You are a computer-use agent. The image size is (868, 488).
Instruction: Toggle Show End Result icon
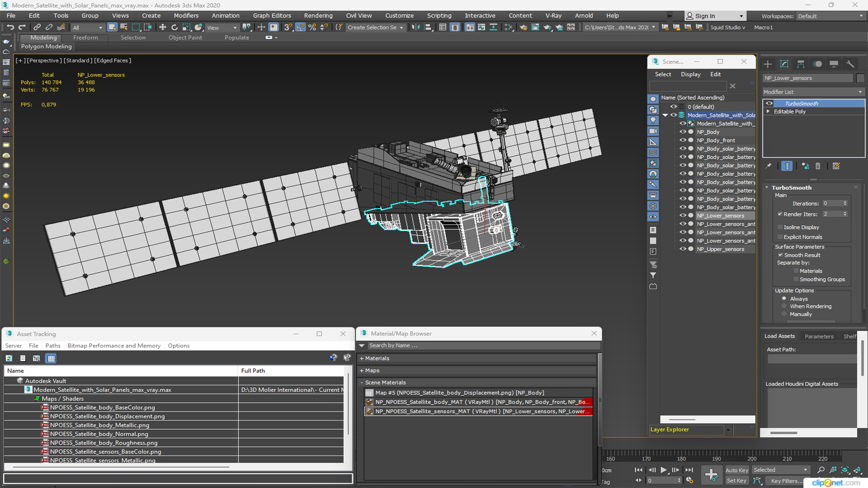(x=787, y=166)
